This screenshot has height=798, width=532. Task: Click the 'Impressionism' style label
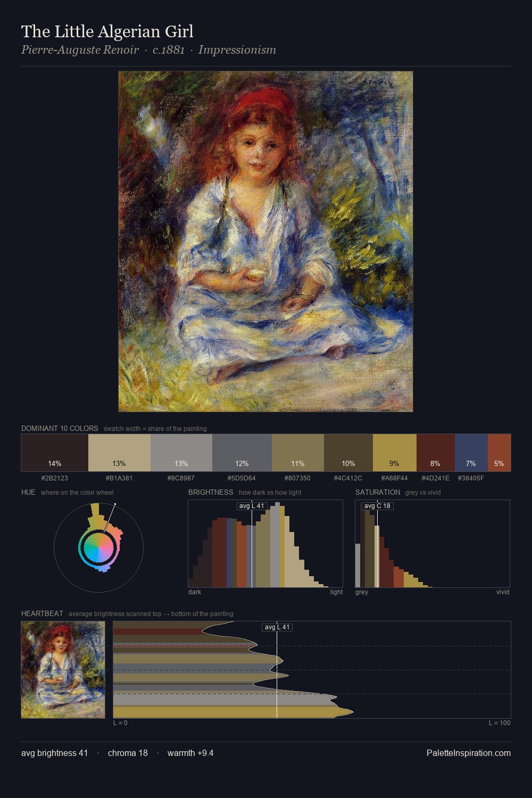237,50
